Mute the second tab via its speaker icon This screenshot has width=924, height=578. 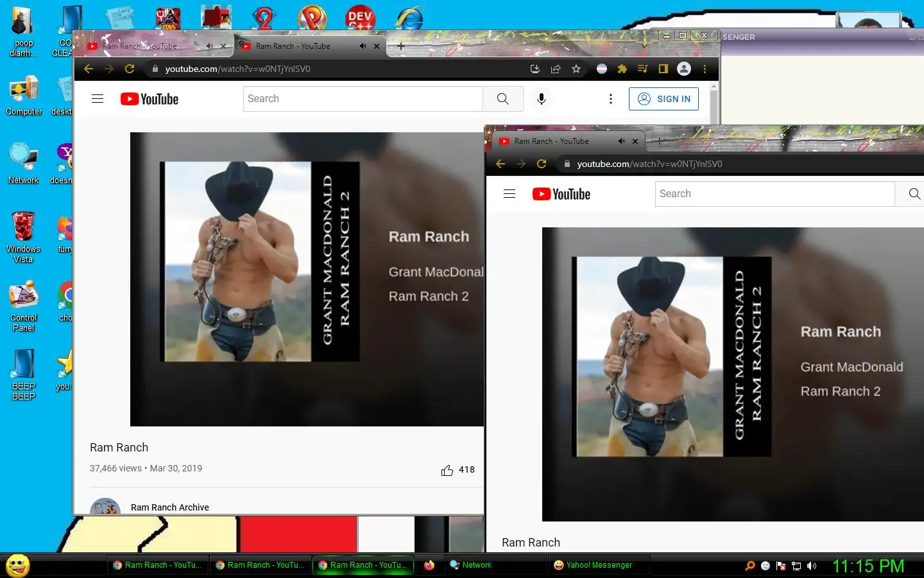coord(363,46)
